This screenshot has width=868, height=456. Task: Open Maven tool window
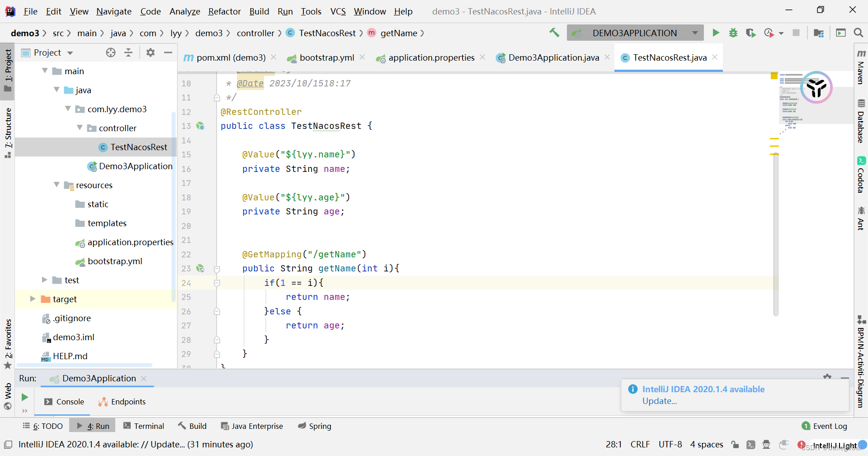[x=861, y=67]
